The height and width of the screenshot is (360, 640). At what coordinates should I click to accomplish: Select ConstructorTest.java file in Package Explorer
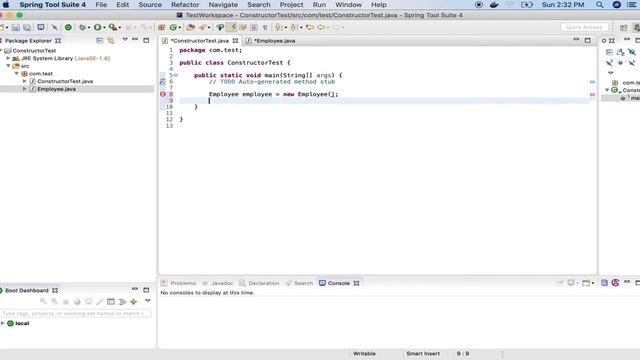65,81
